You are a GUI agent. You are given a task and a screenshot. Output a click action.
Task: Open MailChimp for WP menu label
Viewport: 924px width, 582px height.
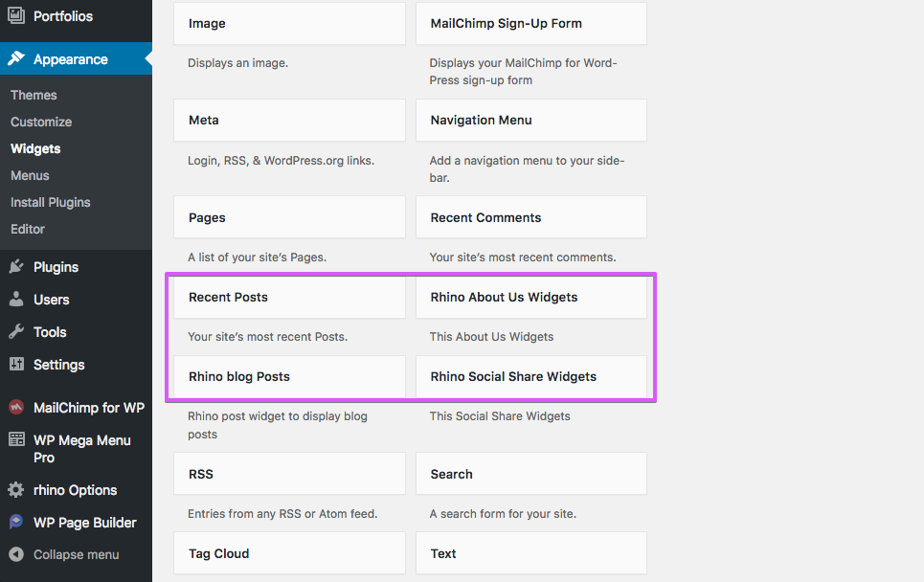click(x=89, y=408)
